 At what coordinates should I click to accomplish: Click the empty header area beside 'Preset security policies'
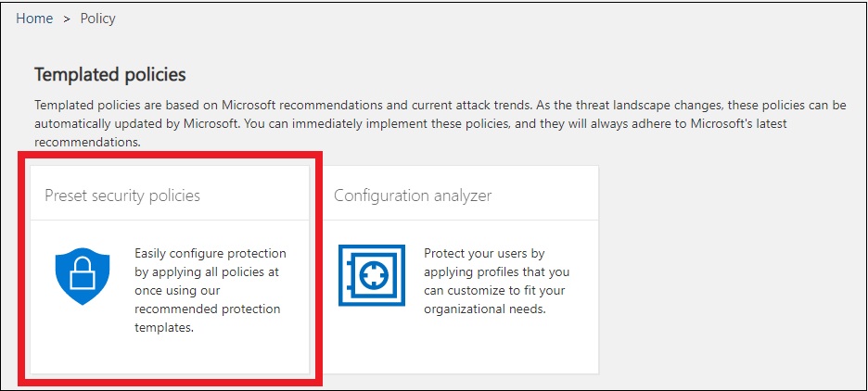point(255,195)
